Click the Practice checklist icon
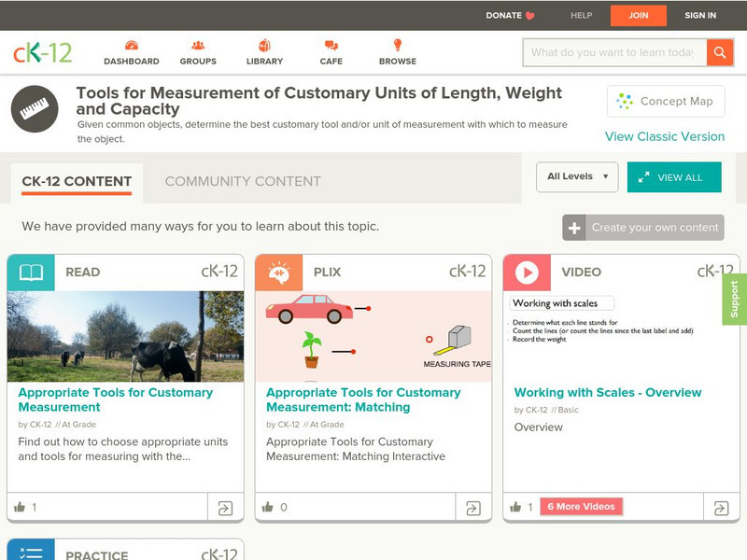This screenshot has height=560, width=747. coord(31,551)
